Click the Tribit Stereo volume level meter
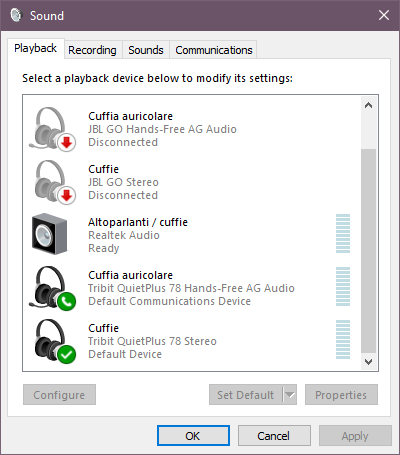400x455 pixels. [x=343, y=339]
